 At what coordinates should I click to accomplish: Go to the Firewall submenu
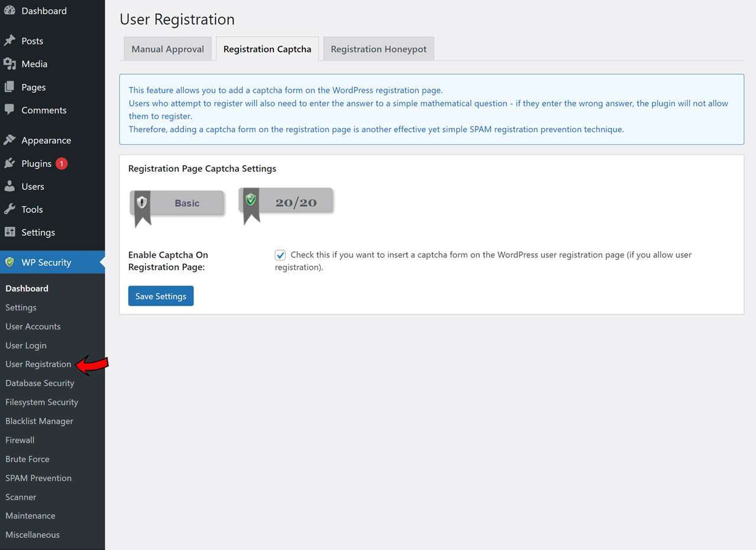click(20, 440)
